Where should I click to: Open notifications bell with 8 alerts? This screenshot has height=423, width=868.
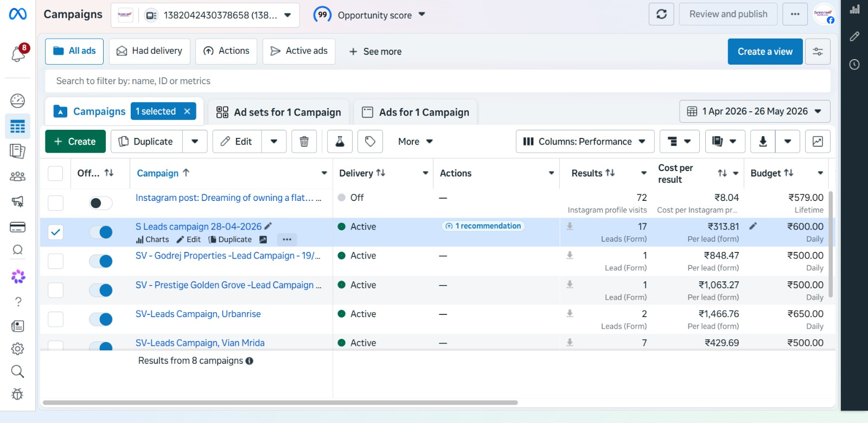pyautogui.click(x=18, y=54)
